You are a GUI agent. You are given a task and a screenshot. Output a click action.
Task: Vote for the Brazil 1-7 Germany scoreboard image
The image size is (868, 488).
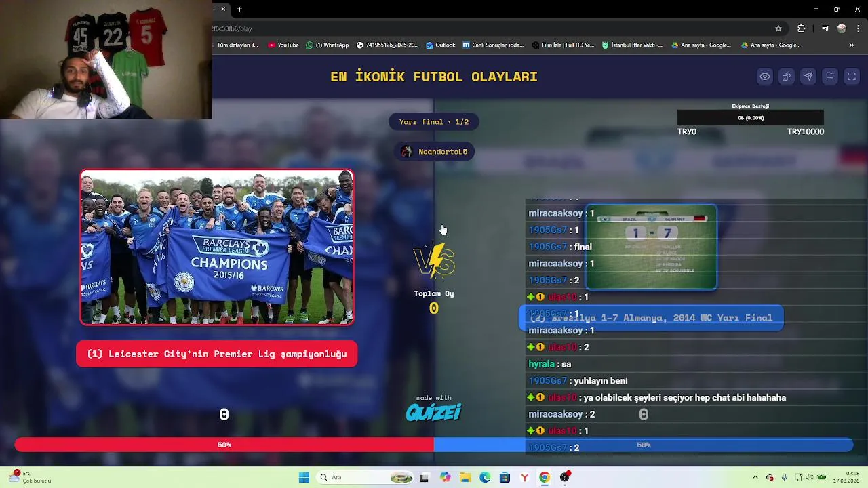(x=651, y=247)
